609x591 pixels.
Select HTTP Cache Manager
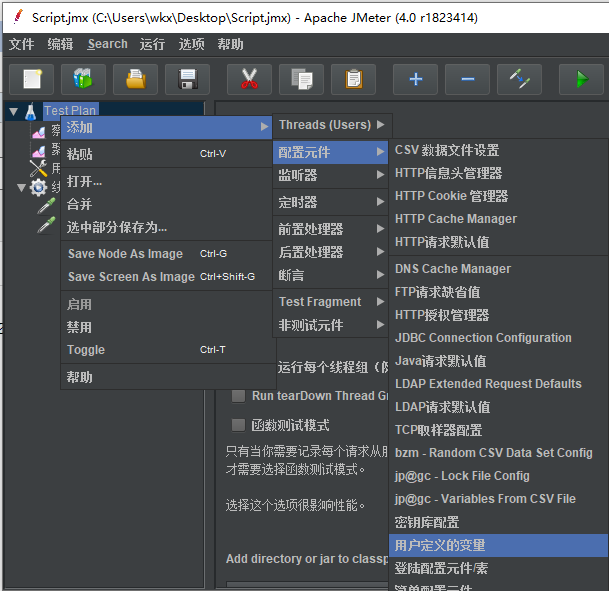[498, 219]
